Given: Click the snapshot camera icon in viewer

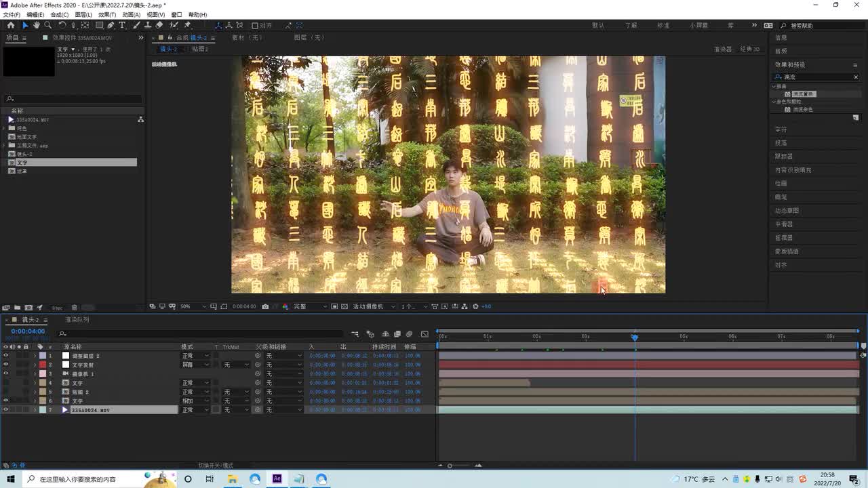Looking at the screenshot, I should 265,306.
